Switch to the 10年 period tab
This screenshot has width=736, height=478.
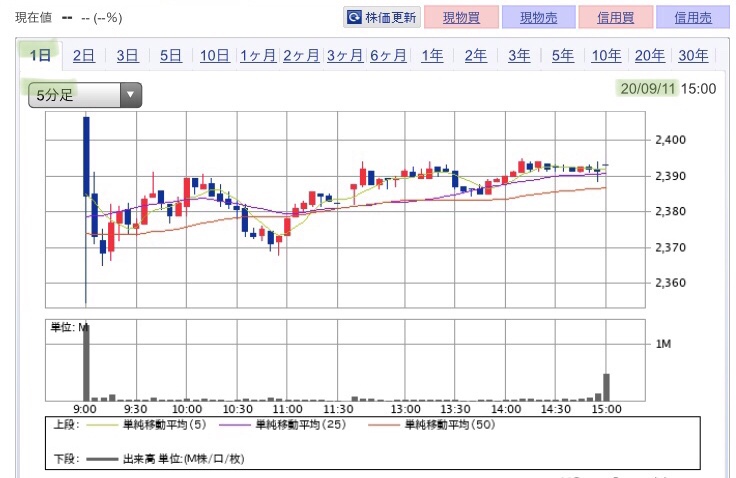tap(606, 55)
